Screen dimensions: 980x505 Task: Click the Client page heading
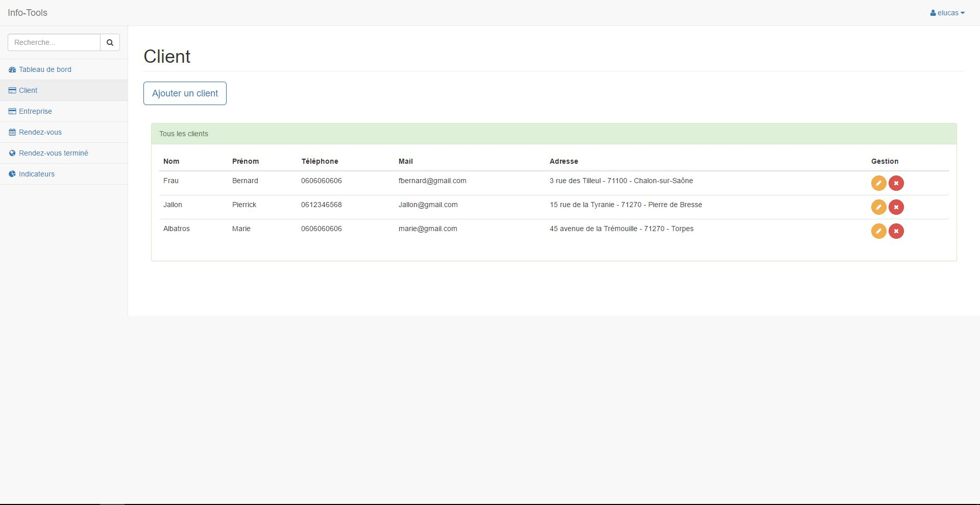[x=167, y=56]
